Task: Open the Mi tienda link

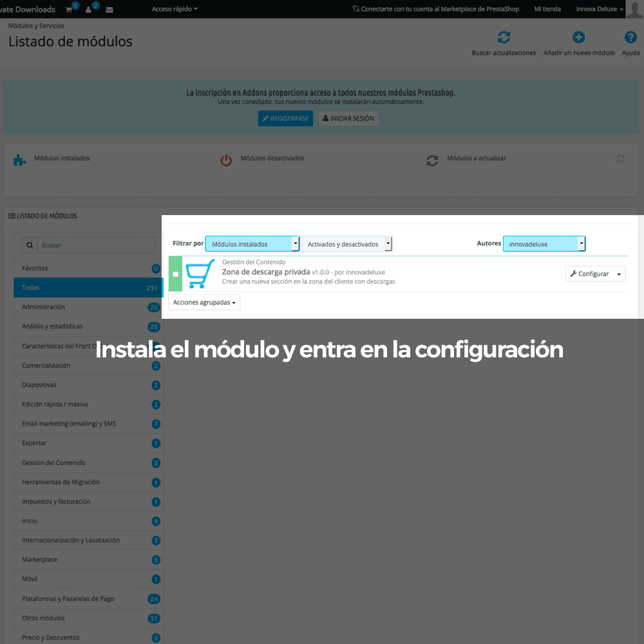Action: coord(547,9)
